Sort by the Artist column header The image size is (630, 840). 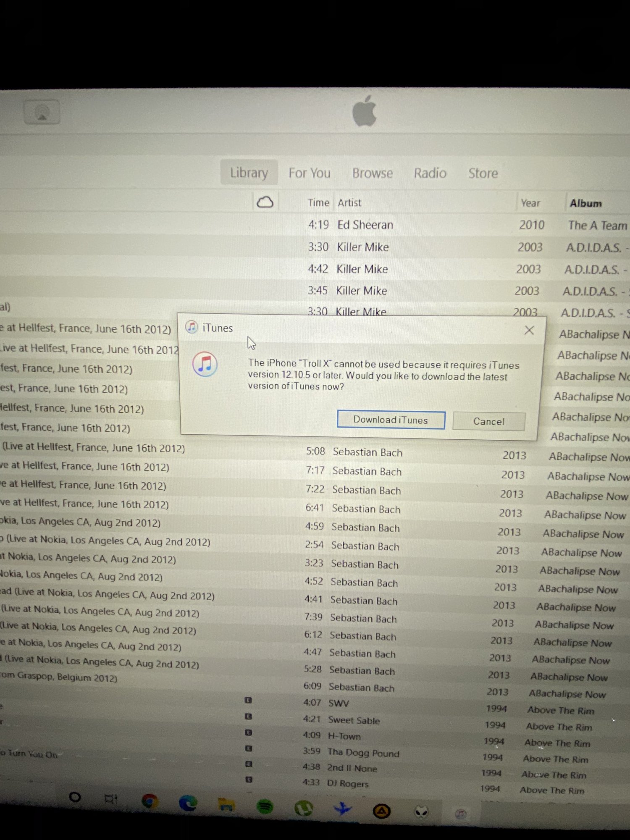tap(349, 202)
